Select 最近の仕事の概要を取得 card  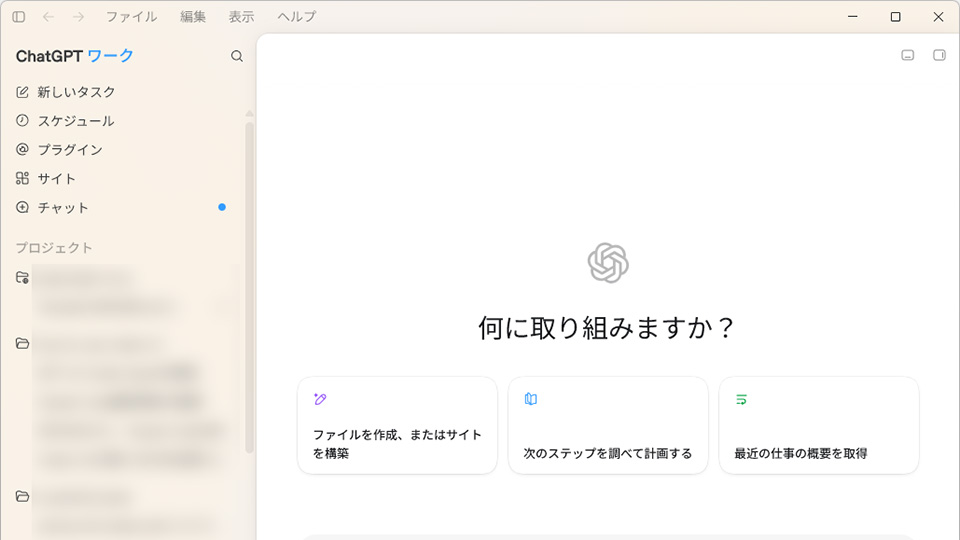click(819, 426)
